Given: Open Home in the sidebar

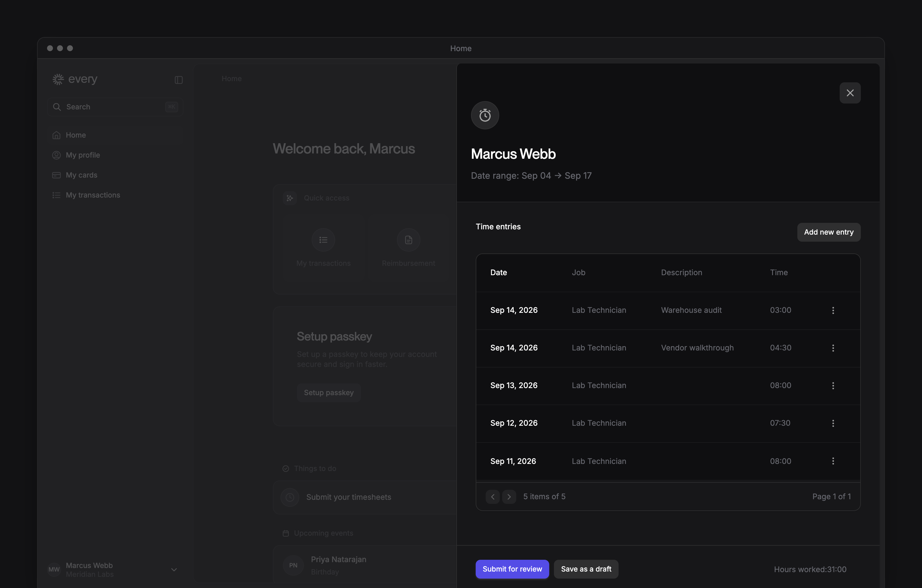Looking at the screenshot, I should pos(115,135).
